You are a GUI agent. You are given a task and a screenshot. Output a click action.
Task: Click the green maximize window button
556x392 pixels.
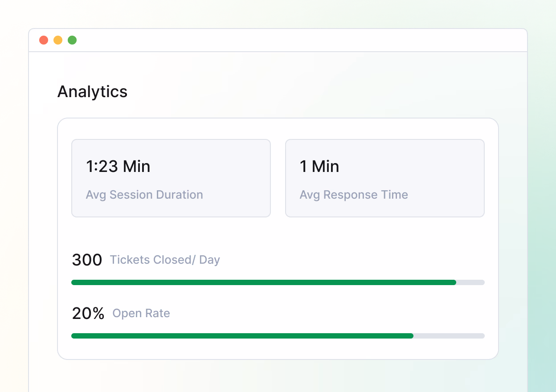coord(72,40)
